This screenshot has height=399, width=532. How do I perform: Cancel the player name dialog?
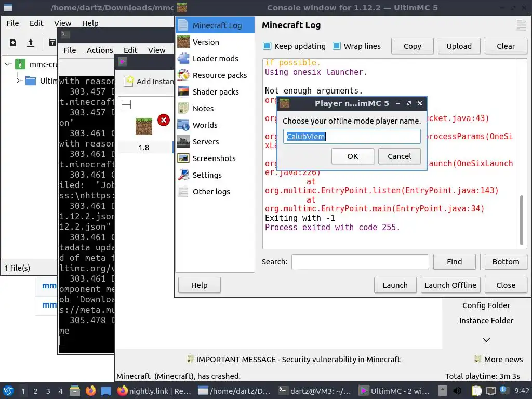click(x=400, y=156)
